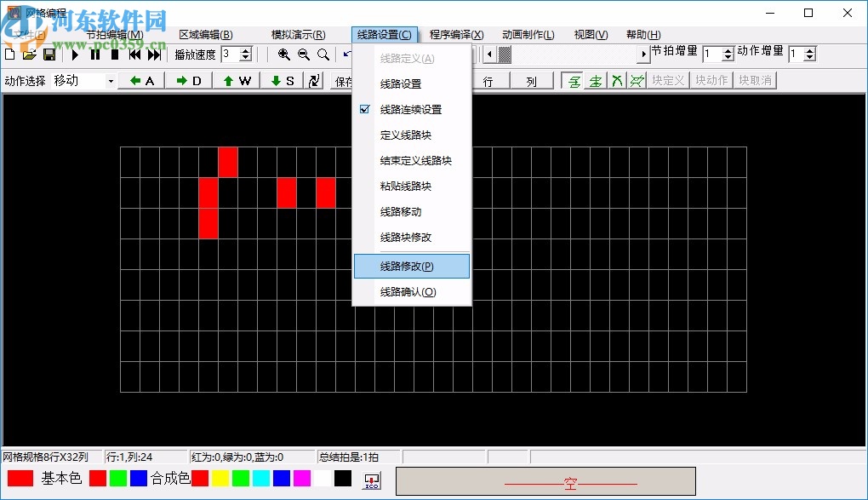Pick cyan from the 合成色 swatches
Screen dimensions: 868x500
pyautogui.click(x=261, y=479)
